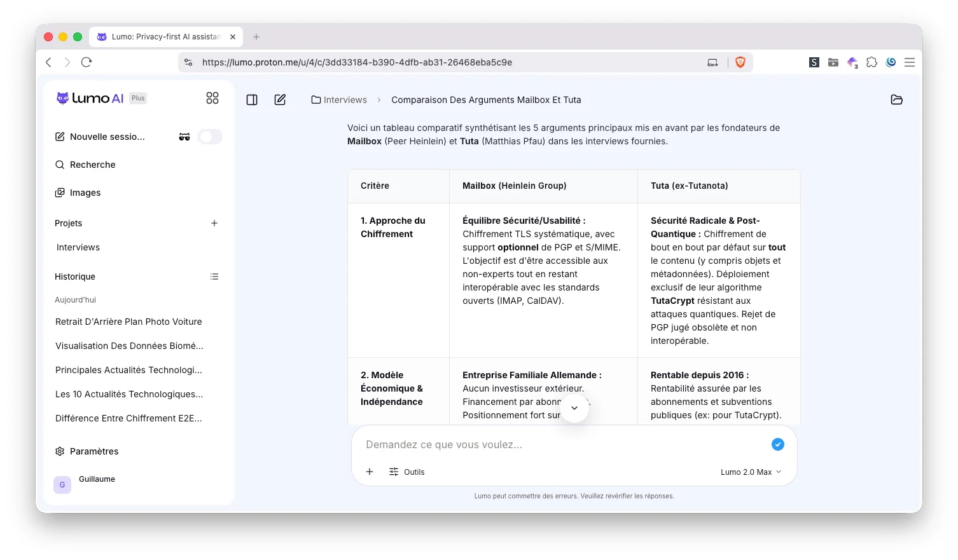Open the Proton apps grid icon
Viewport: 958px width, 560px height.
tap(212, 98)
